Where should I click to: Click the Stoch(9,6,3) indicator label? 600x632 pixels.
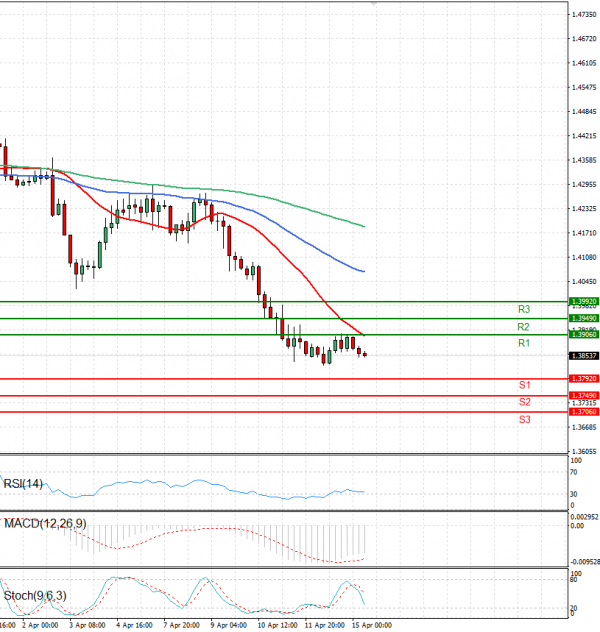coord(37,596)
